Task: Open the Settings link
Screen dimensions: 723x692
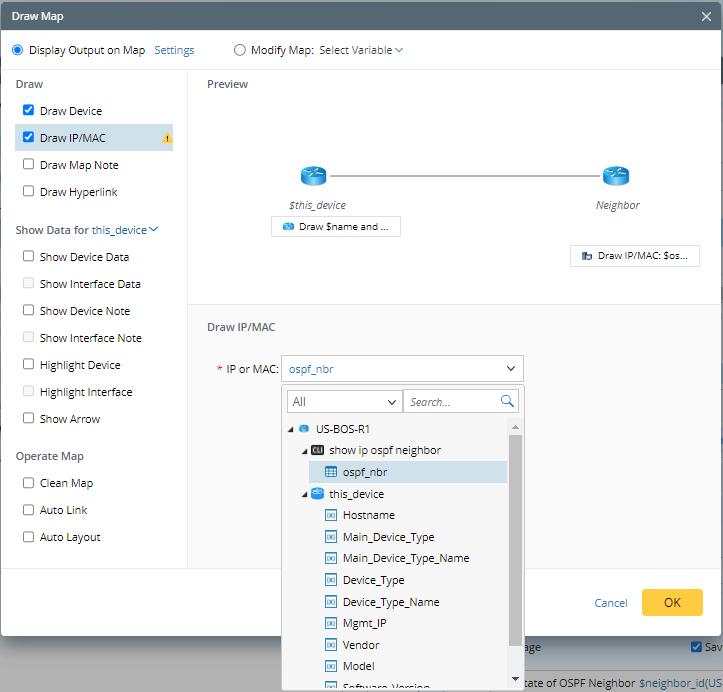Action: click(x=174, y=50)
